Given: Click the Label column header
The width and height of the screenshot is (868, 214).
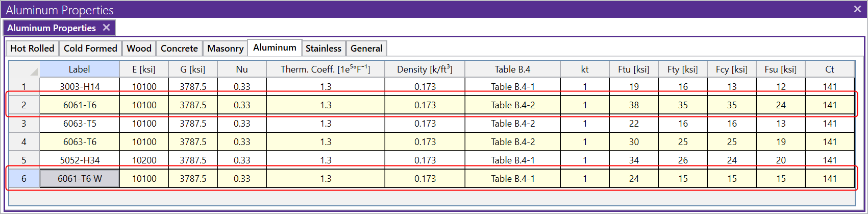Looking at the screenshot, I should [x=79, y=69].
